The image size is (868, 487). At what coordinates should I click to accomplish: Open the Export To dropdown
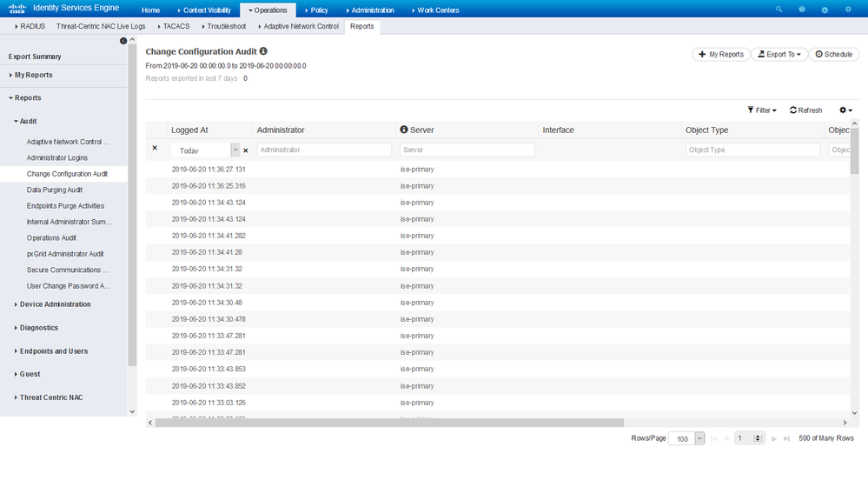click(x=779, y=54)
